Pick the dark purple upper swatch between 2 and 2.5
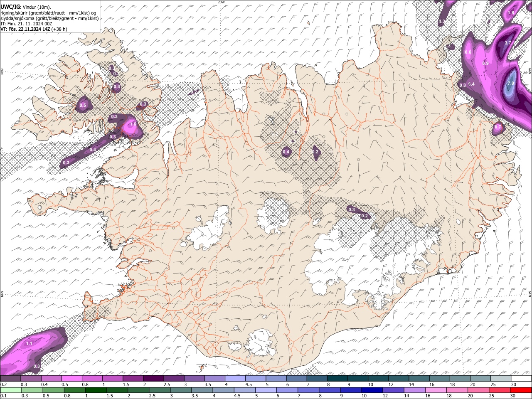Viewport: 532px width, 399px height. 153,378
